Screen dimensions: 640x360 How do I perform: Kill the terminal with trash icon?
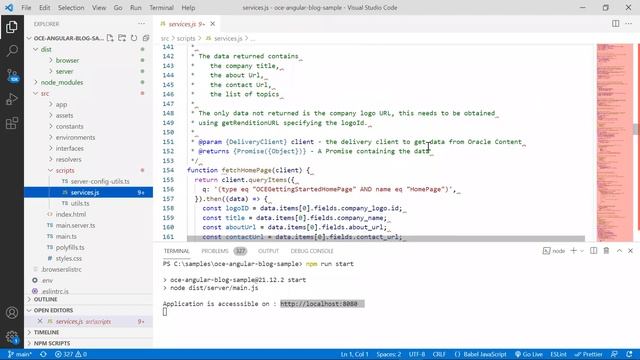point(606,251)
